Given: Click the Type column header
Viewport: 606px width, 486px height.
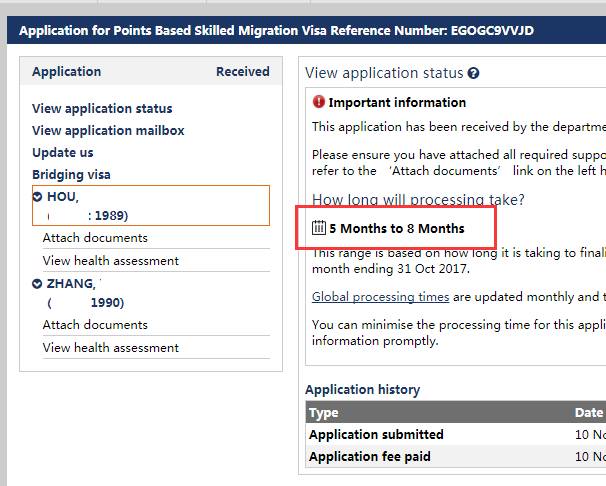Looking at the screenshot, I should click(x=323, y=413).
